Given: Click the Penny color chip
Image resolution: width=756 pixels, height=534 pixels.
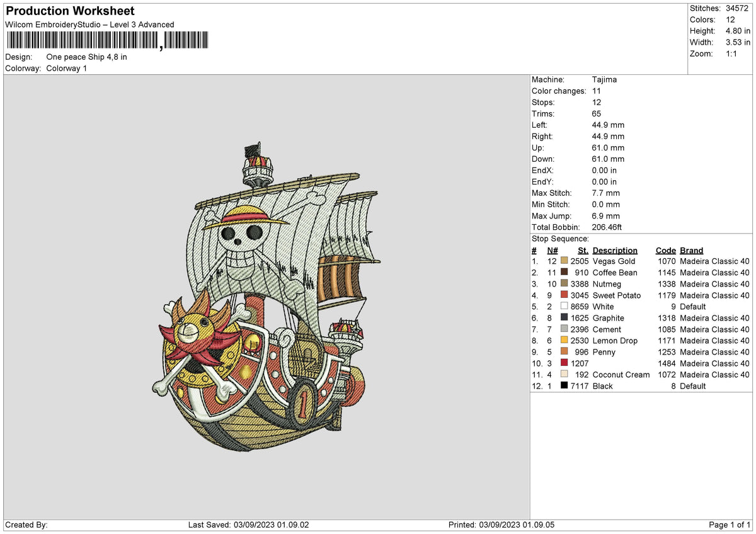Looking at the screenshot, I should 564,352.
